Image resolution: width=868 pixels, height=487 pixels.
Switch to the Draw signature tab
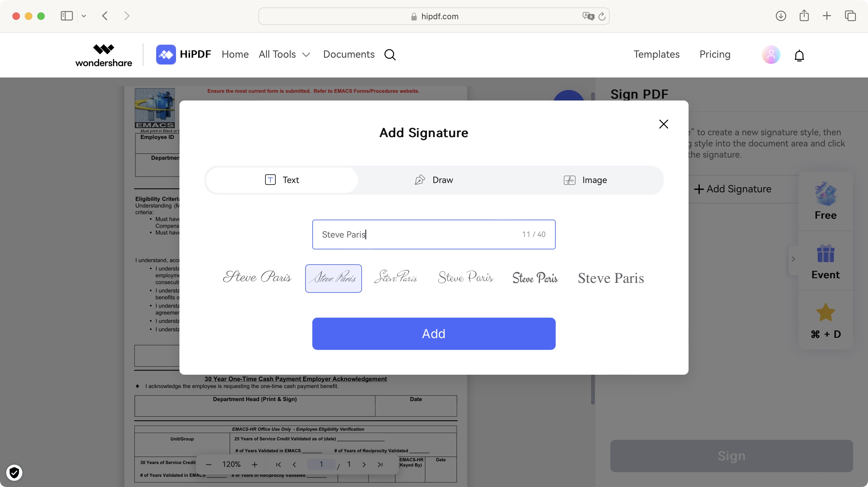click(433, 180)
